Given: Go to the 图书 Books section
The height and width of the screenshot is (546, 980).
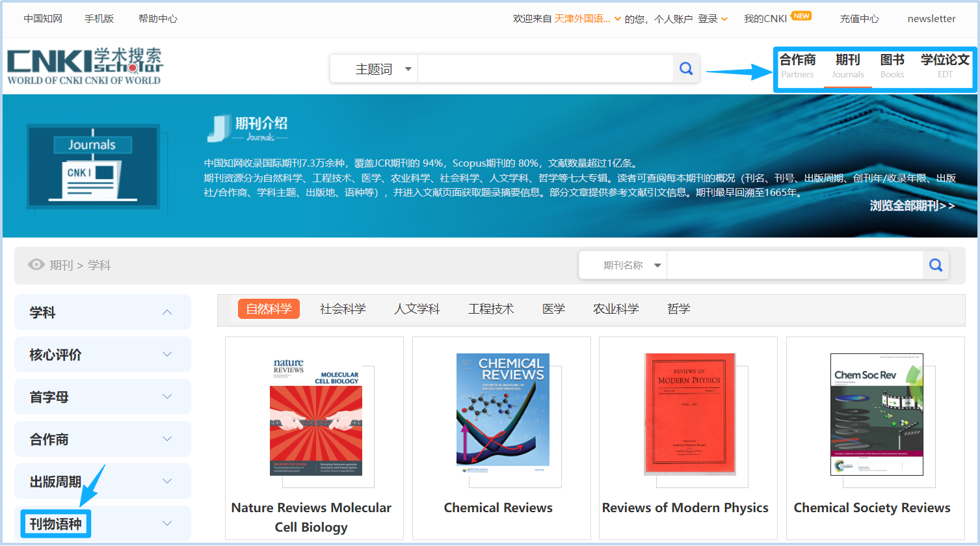Looking at the screenshot, I should tap(892, 66).
